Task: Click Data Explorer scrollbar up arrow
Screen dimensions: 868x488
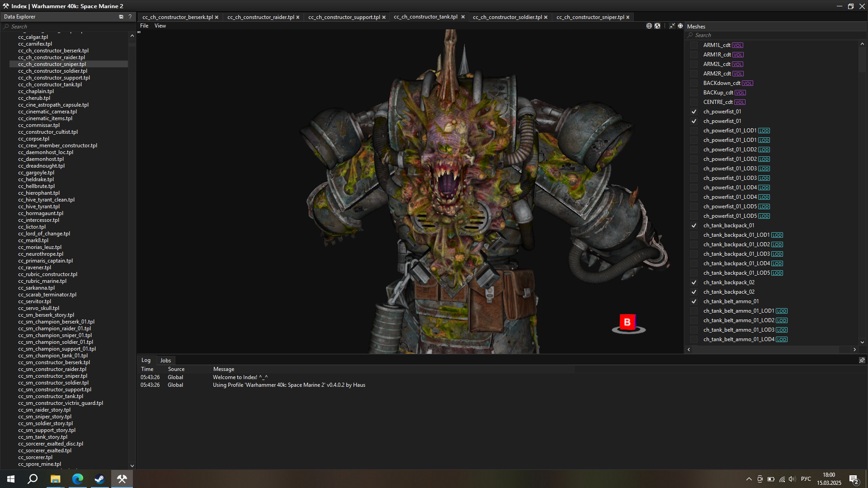Action: coord(132,36)
